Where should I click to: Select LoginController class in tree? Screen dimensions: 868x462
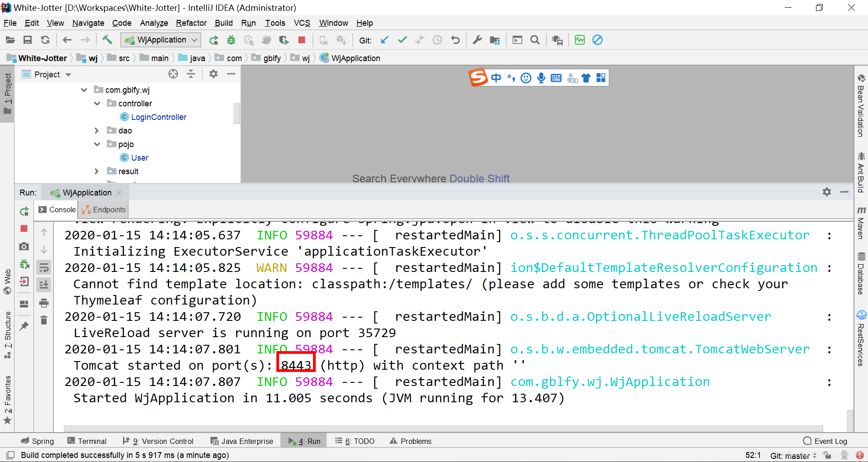click(158, 117)
